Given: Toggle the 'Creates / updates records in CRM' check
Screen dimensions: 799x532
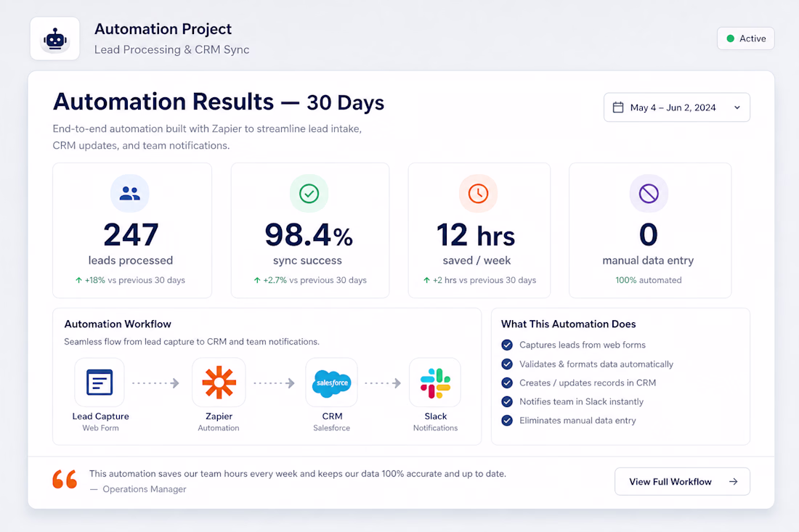Looking at the screenshot, I should pyautogui.click(x=507, y=382).
